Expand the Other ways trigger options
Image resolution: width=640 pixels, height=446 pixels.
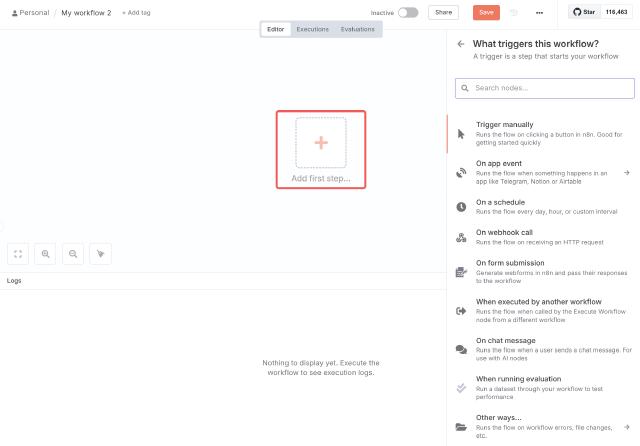tap(626, 426)
